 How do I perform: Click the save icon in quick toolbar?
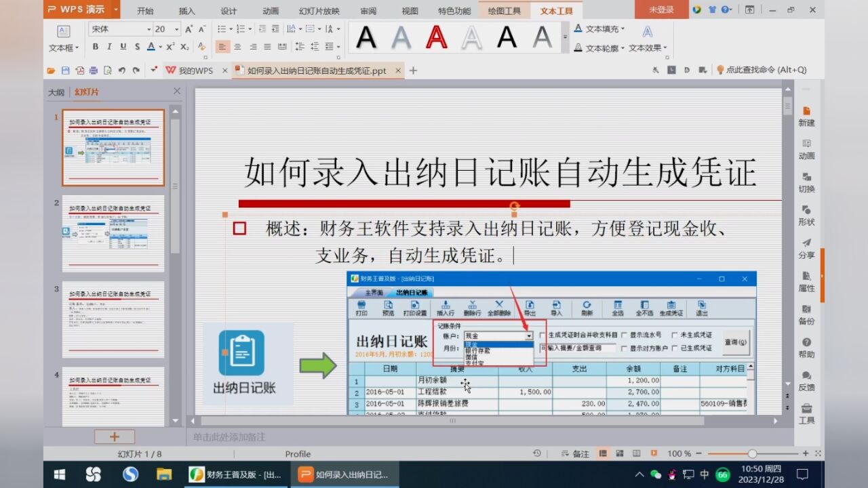tap(66, 70)
